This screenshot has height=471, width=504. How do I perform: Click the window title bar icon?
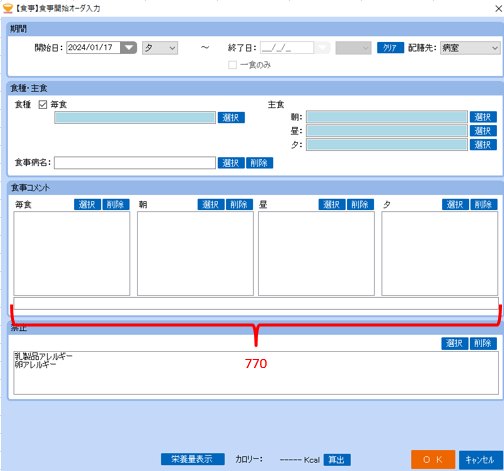pyautogui.click(x=7, y=8)
